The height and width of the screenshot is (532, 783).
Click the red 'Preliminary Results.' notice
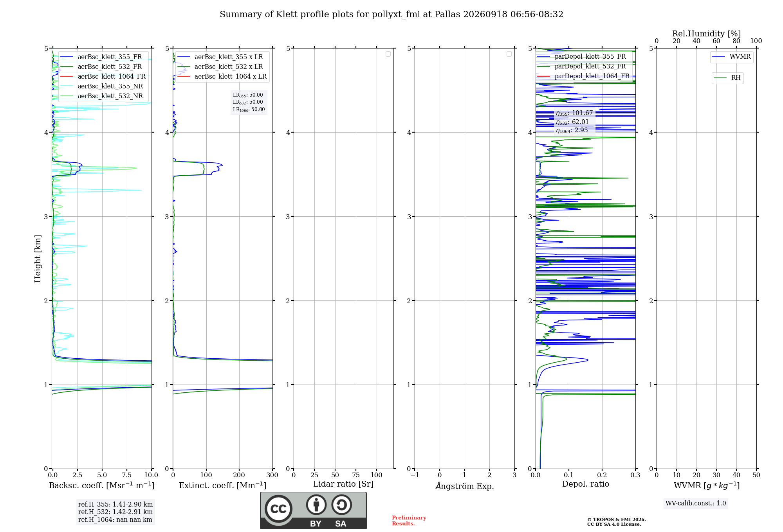coord(409,521)
